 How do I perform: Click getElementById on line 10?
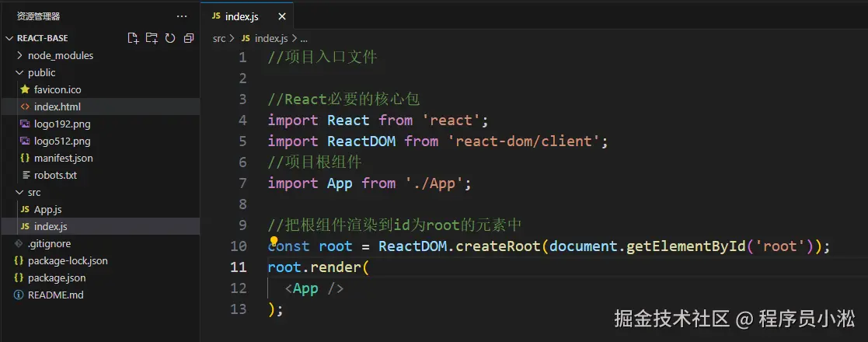[686, 246]
